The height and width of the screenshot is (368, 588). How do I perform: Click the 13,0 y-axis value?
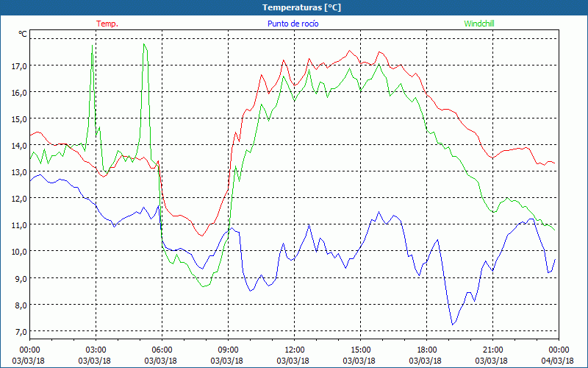[20, 172]
